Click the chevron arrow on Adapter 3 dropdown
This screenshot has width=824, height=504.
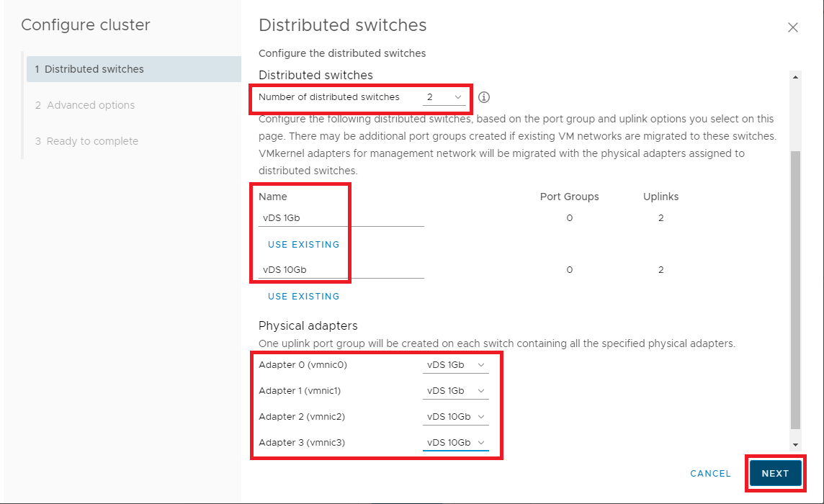click(x=481, y=443)
